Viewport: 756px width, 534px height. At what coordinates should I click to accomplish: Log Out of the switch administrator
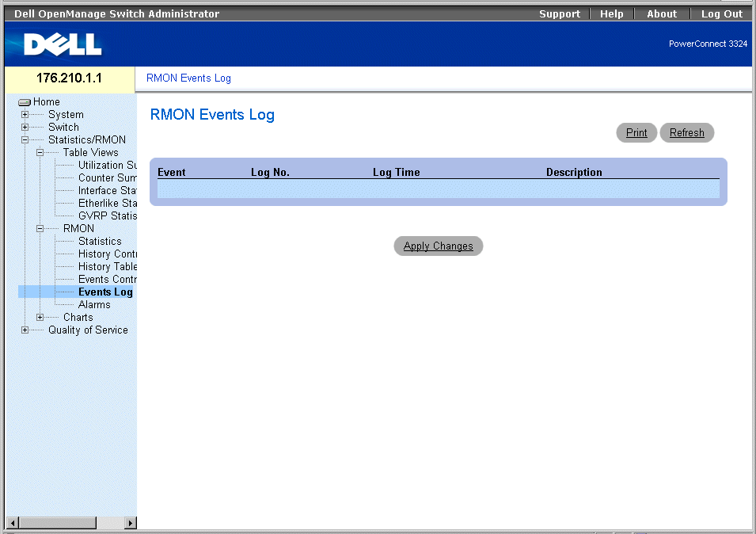[x=721, y=14]
